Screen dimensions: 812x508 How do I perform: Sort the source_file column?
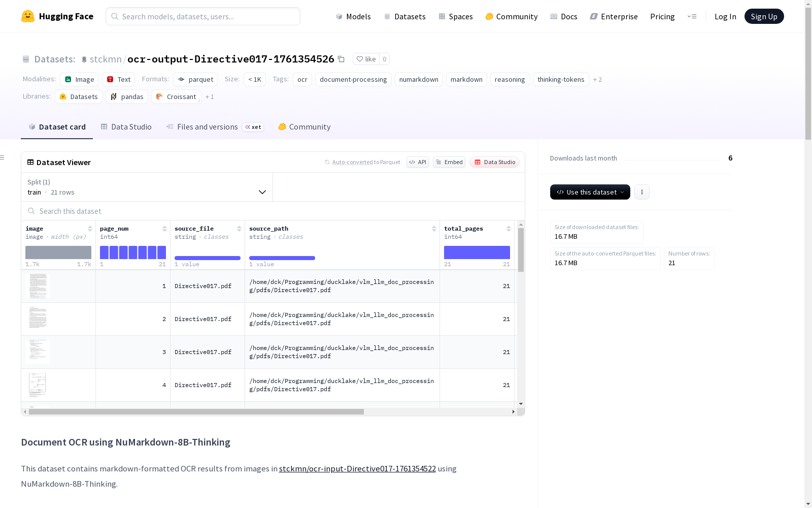[x=239, y=229]
